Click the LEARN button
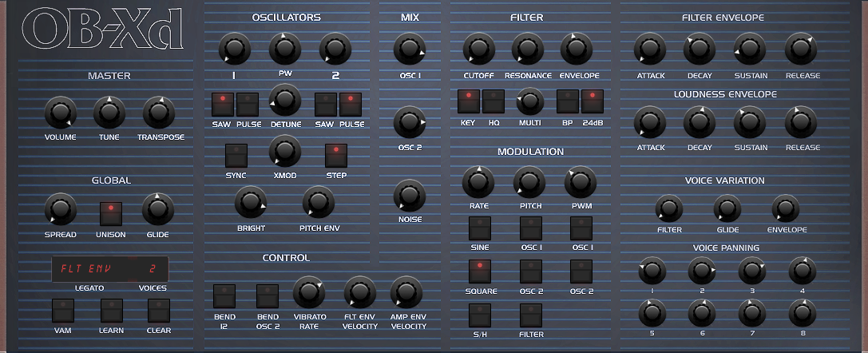 point(111,311)
